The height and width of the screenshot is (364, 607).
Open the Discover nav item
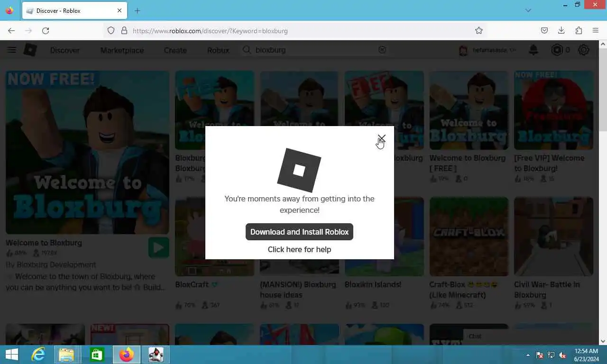pos(65,50)
